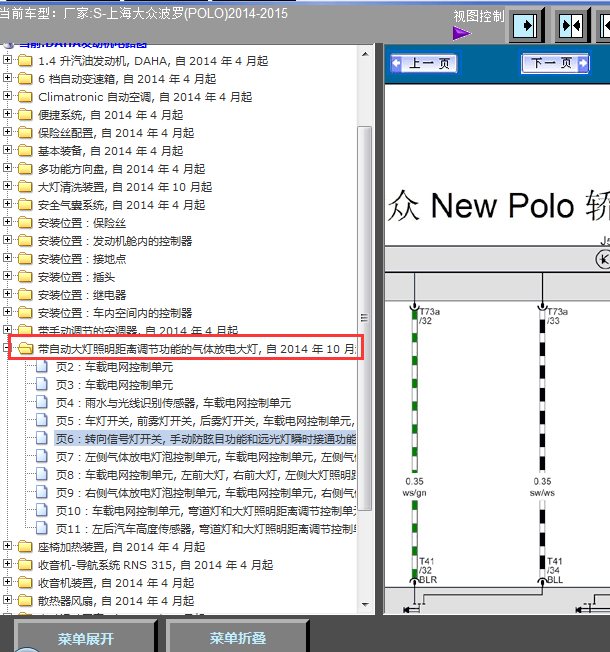Click page icon of 页8 车载电网控制单元
The image size is (610, 652).
pos(42,474)
